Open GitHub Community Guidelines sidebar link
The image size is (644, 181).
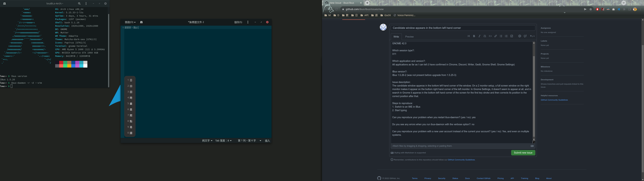[554, 100]
